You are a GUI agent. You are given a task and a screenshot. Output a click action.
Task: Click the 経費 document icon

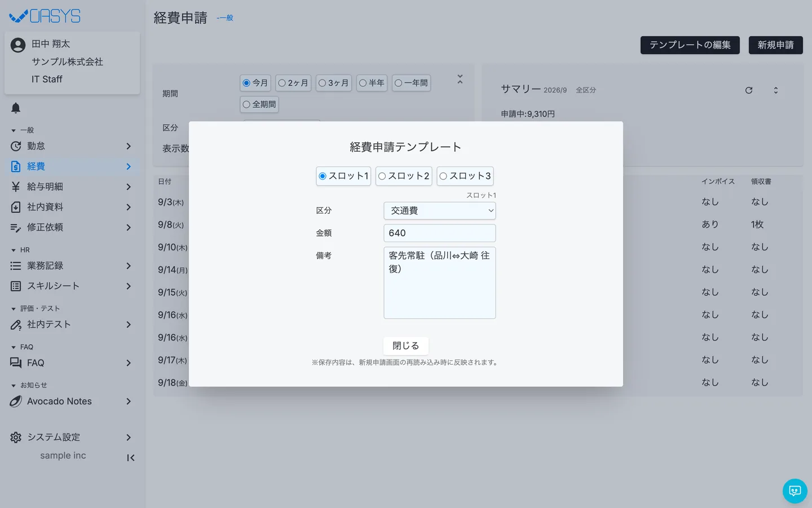pyautogui.click(x=16, y=167)
